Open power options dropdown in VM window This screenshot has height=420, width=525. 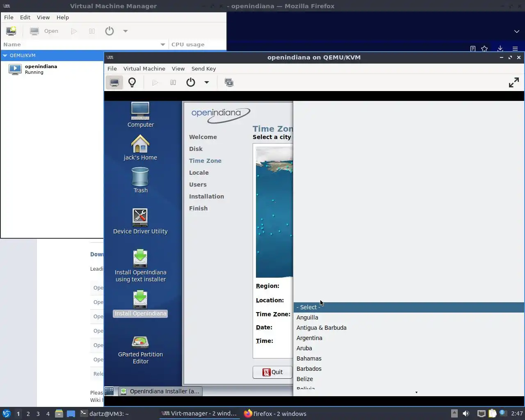point(207,82)
